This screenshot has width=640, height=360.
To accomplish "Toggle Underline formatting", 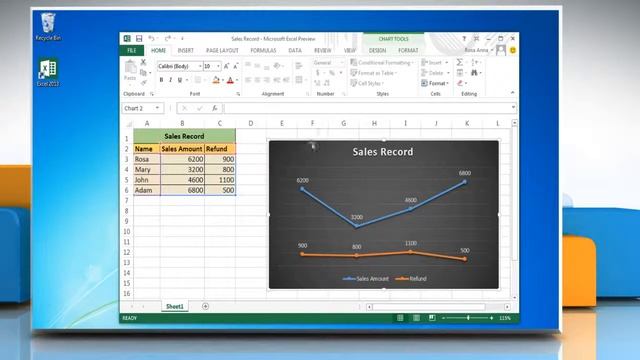I will (x=180, y=80).
